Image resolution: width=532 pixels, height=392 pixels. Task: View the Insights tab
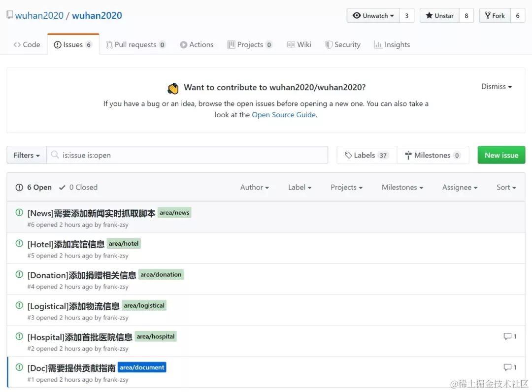pos(392,44)
